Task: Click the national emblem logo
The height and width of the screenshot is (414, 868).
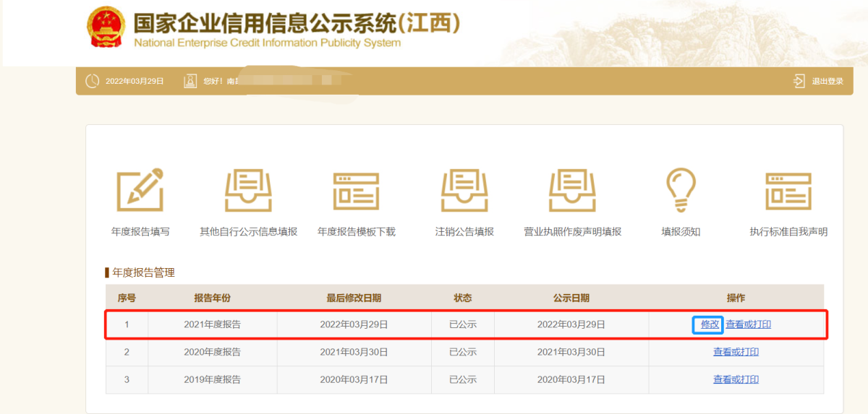Action: (105, 27)
